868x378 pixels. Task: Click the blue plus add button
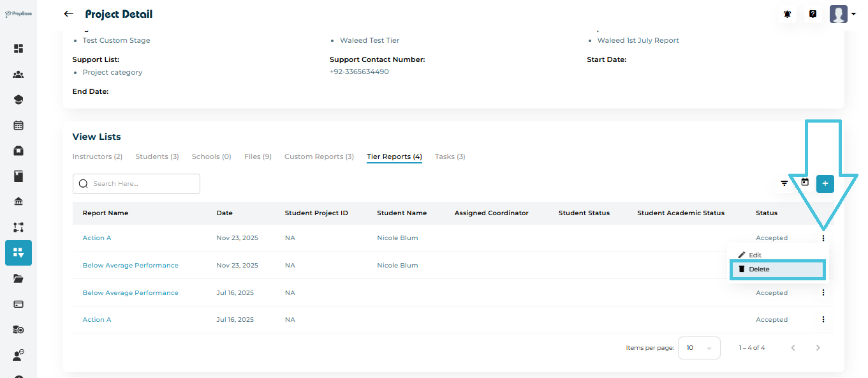825,184
